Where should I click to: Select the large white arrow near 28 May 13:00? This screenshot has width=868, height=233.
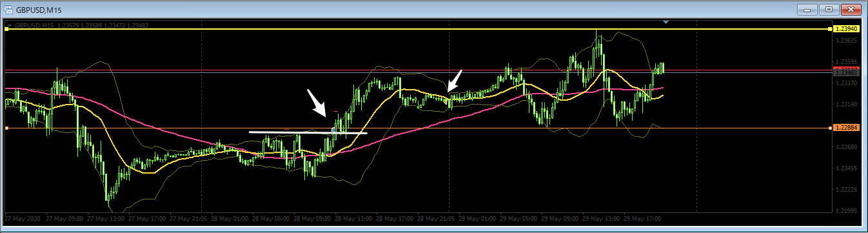(x=317, y=103)
